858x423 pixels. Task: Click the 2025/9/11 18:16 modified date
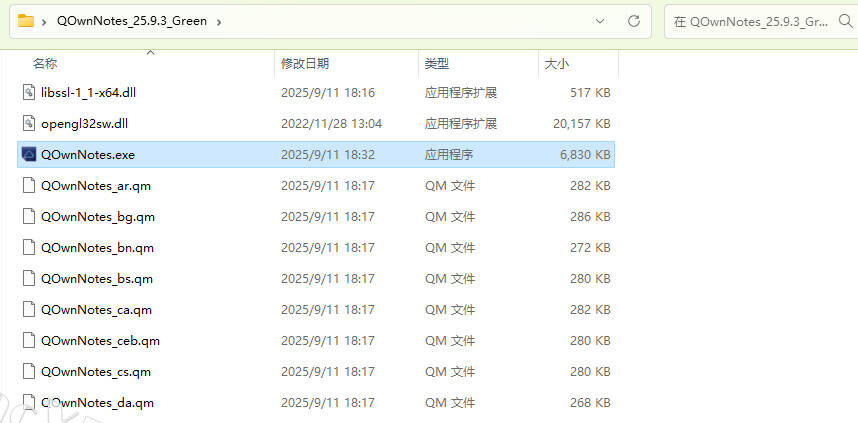[328, 93]
